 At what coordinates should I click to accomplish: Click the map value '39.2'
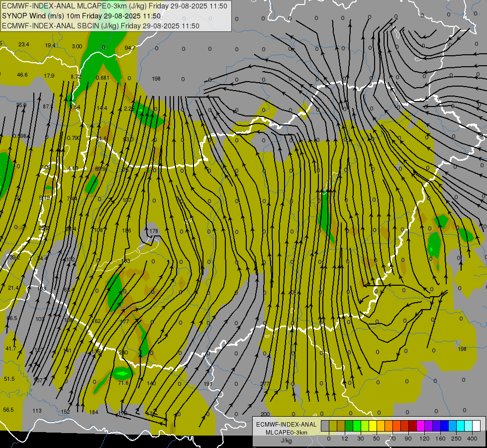pos(14,257)
